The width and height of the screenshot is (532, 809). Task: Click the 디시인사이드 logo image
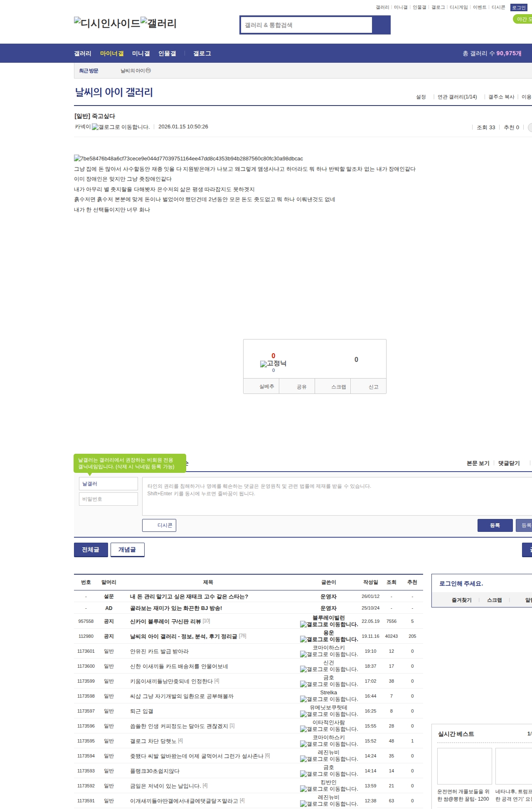click(107, 23)
